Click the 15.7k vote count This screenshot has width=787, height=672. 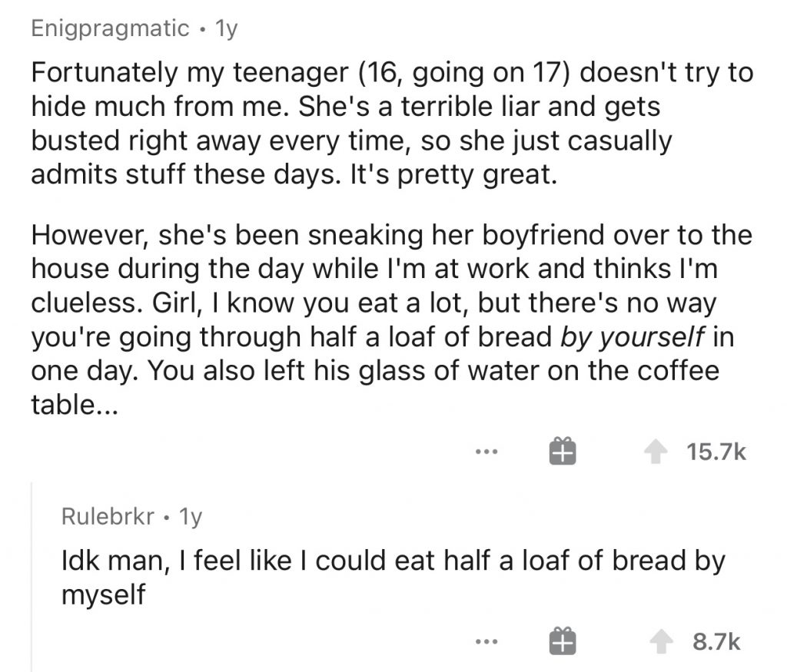[x=715, y=452]
